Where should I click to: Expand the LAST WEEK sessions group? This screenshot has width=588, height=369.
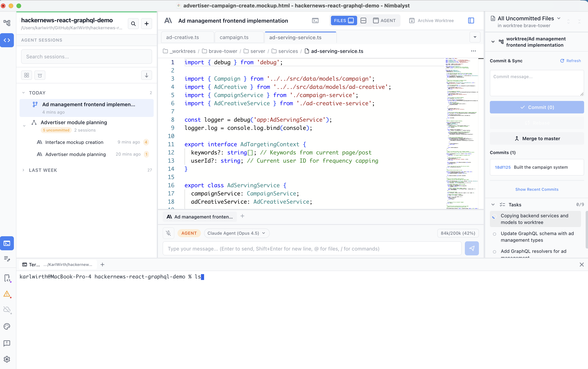[23, 170]
